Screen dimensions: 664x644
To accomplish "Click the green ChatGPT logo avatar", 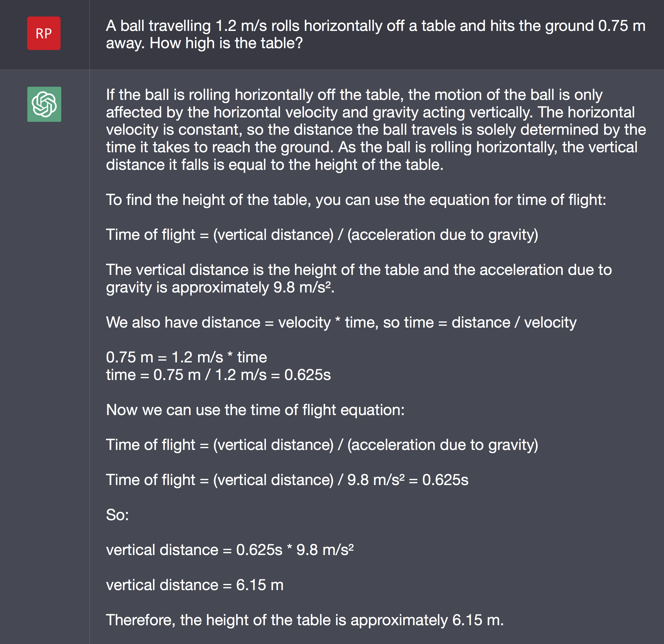I will (44, 104).
